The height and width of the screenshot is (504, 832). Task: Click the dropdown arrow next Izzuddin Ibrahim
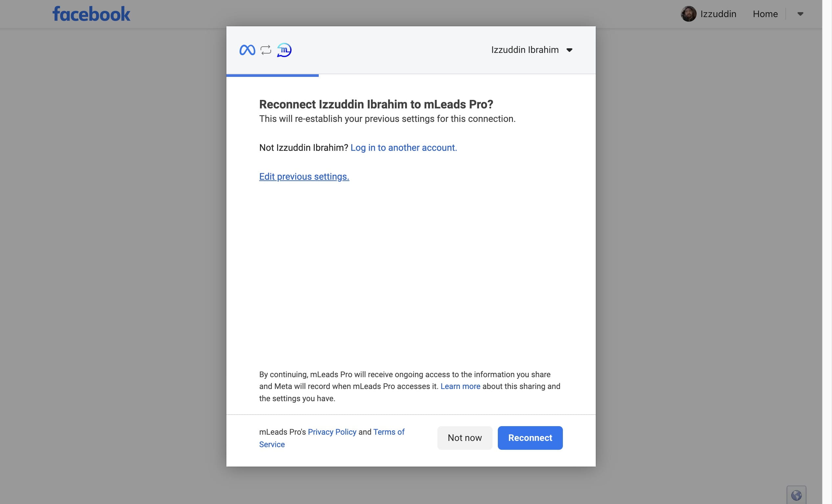(x=569, y=50)
